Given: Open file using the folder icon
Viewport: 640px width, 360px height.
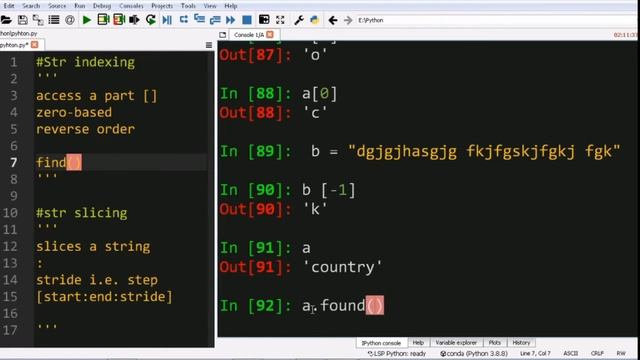Looking at the screenshot, I should [6, 20].
